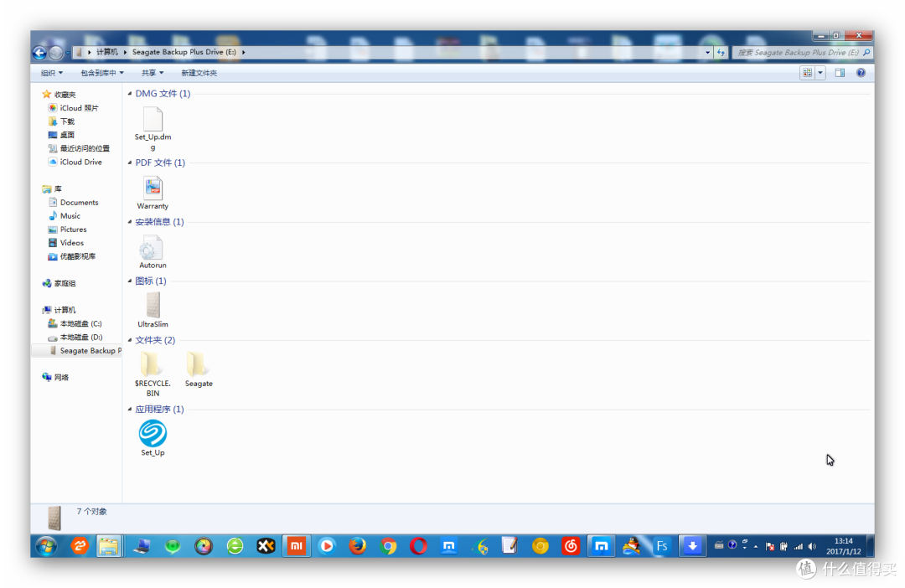The height and width of the screenshot is (588, 905).
Task: Click the volume speaker tray icon
Action: (x=812, y=546)
